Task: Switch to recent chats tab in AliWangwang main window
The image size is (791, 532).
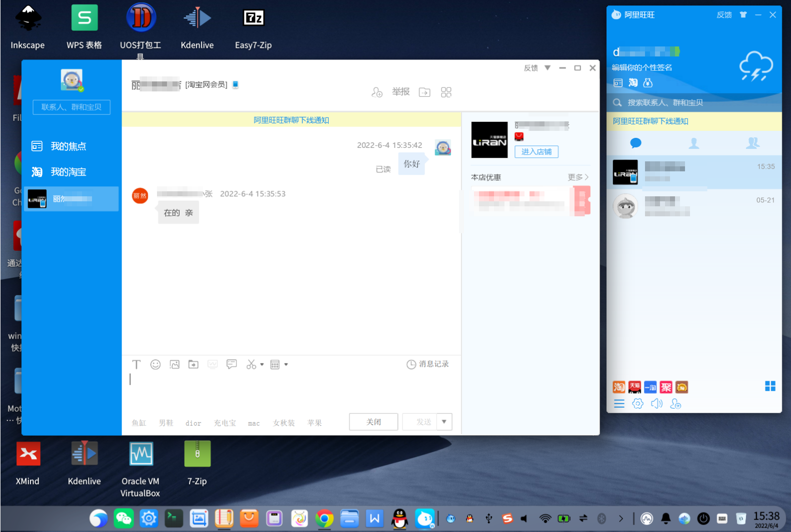Action: 636,143
